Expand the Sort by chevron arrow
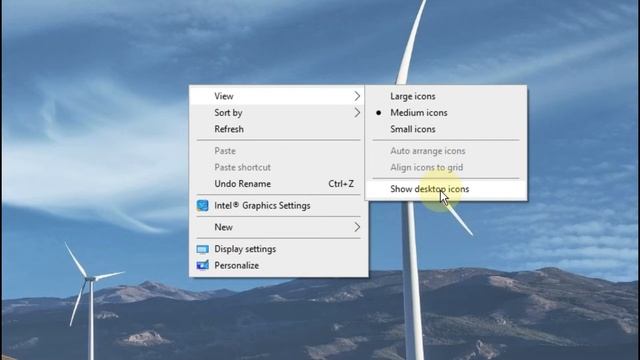 click(357, 113)
